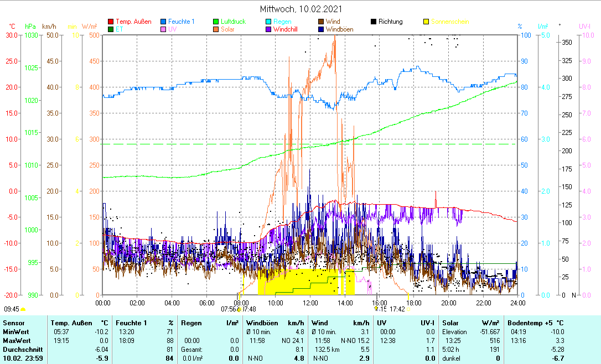The image size is (601, 364).
Task: Click the red Temp. Außen legend swatch
Action: 111,22
